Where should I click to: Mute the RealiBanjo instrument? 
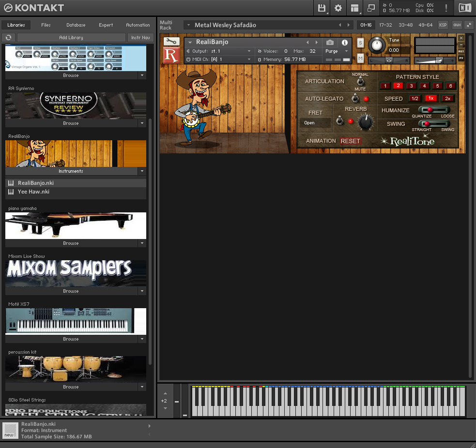click(x=360, y=58)
